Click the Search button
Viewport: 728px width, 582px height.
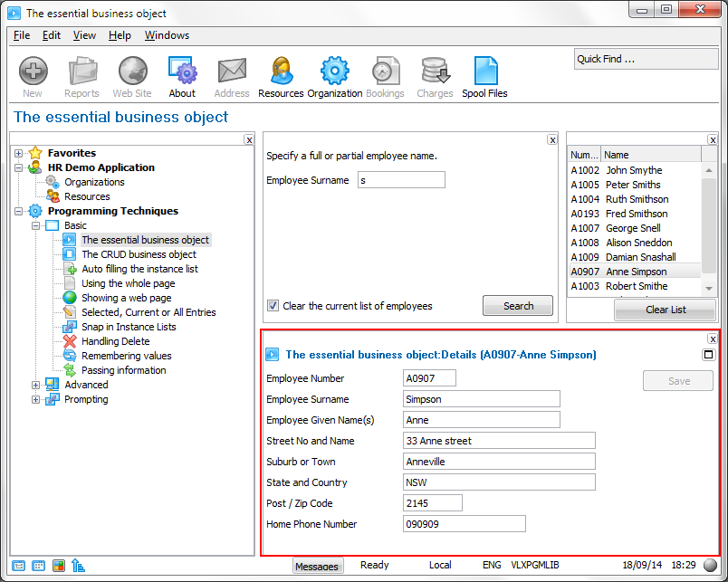518,306
